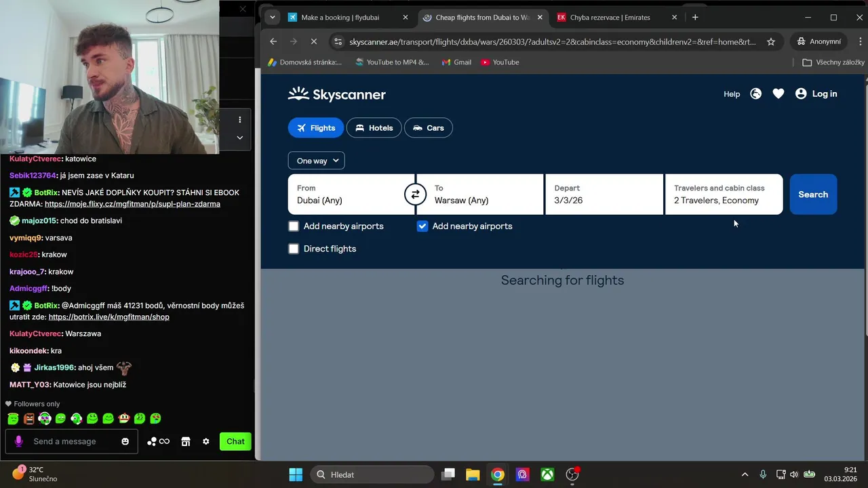Open the supl-plan-zdarma link in chat
The height and width of the screenshot is (488, 868).
tap(132, 204)
